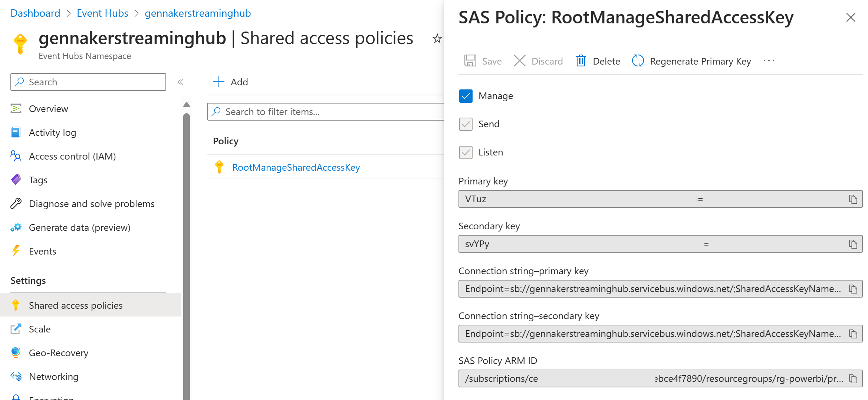Collapse the left navigation menu
The width and height of the screenshot is (868, 400).
[180, 82]
